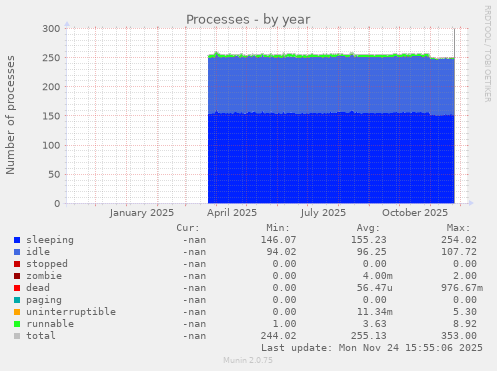Click the dark red zombie legend swatch
Screen dimensions: 497x371
[x=17, y=276]
